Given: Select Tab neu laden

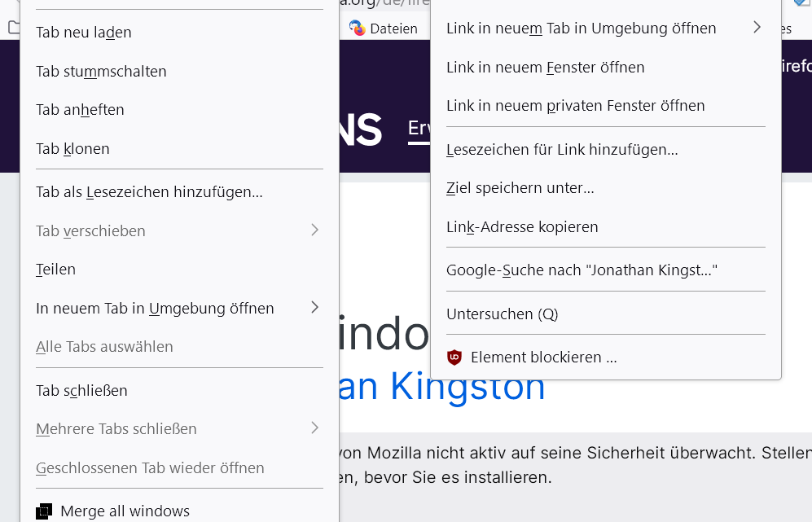Looking at the screenshot, I should point(84,33).
